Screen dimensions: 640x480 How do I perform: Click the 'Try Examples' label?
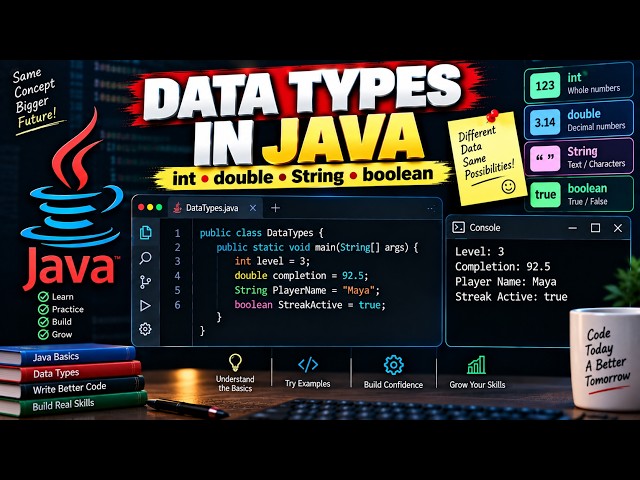tap(308, 384)
